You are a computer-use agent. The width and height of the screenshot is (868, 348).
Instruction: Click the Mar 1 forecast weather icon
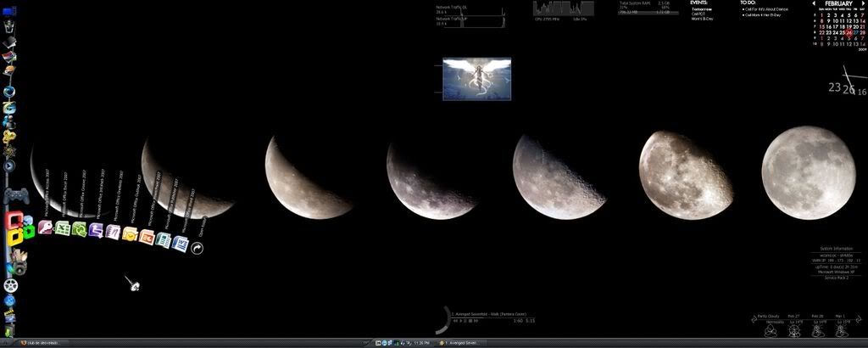click(x=842, y=330)
